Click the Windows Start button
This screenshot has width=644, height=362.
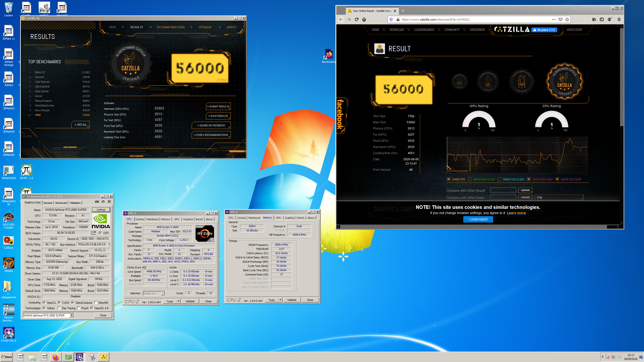[x=7, y=357]
